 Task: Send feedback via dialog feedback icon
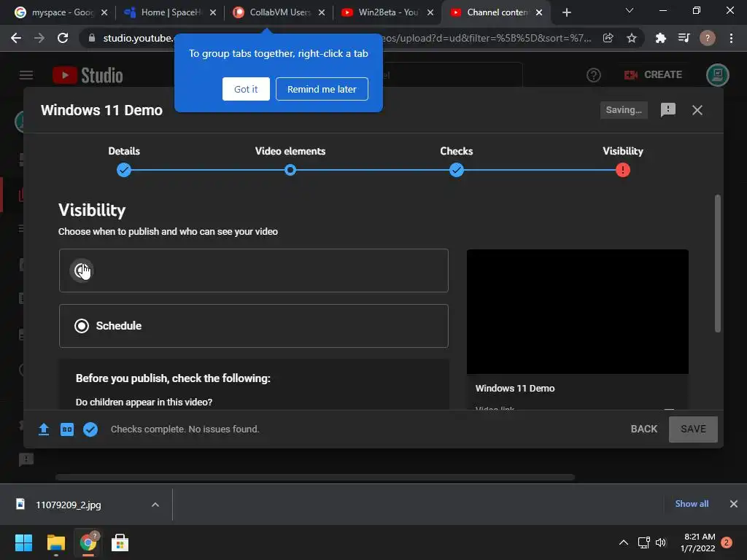point(668,110)
